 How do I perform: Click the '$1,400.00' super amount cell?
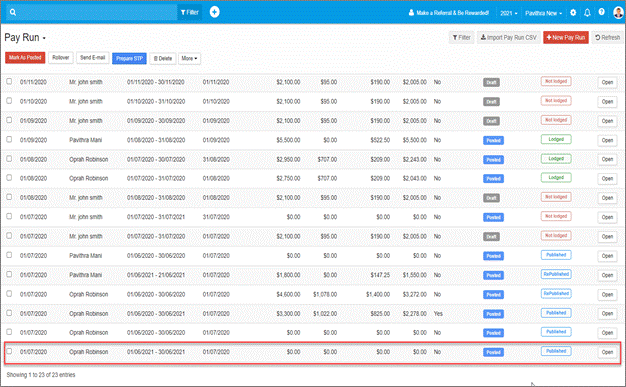pyautogui.click(x=378, y=294)
